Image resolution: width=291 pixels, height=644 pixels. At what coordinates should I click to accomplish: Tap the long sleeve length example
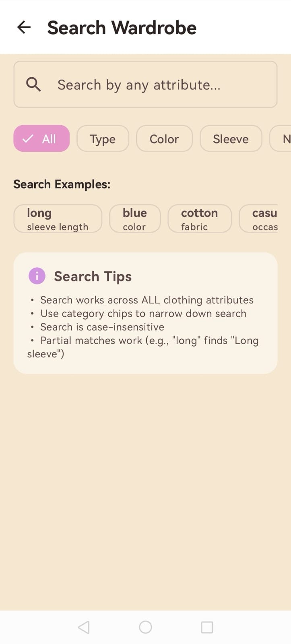click(x=58, y=218)
